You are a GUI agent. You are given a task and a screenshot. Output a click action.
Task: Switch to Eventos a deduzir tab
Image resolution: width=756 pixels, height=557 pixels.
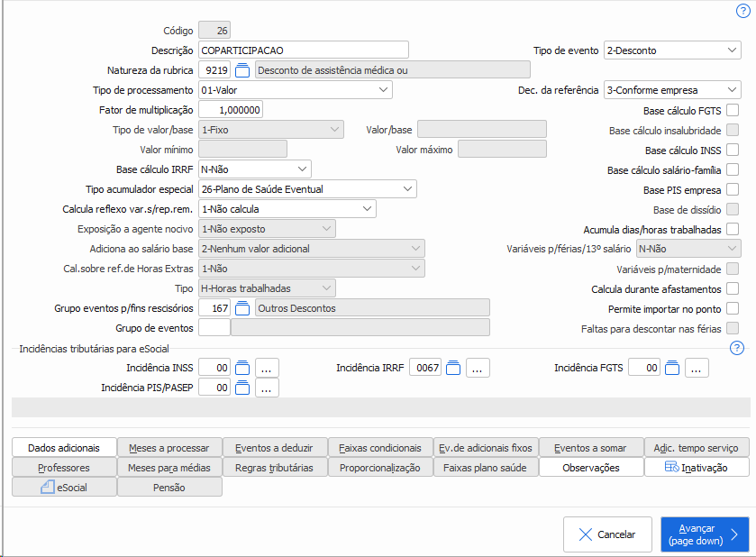[x=275, y=448]
